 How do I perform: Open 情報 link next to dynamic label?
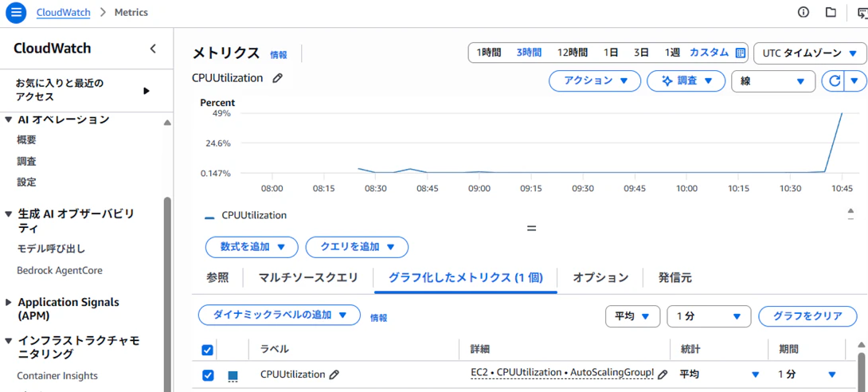tap(378, 318)
